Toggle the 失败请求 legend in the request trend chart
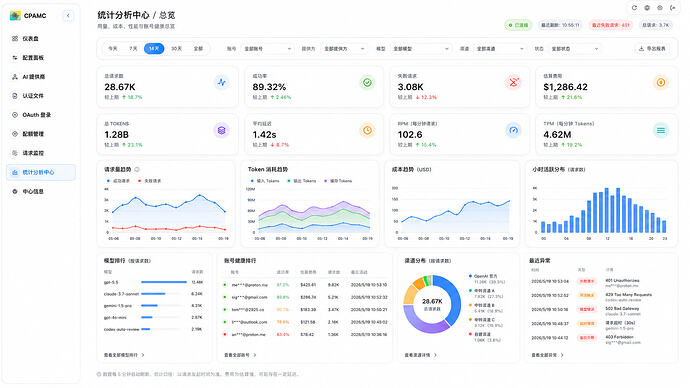Image resolution: width=690 pixels, height=388 pixels. [150, 181]
